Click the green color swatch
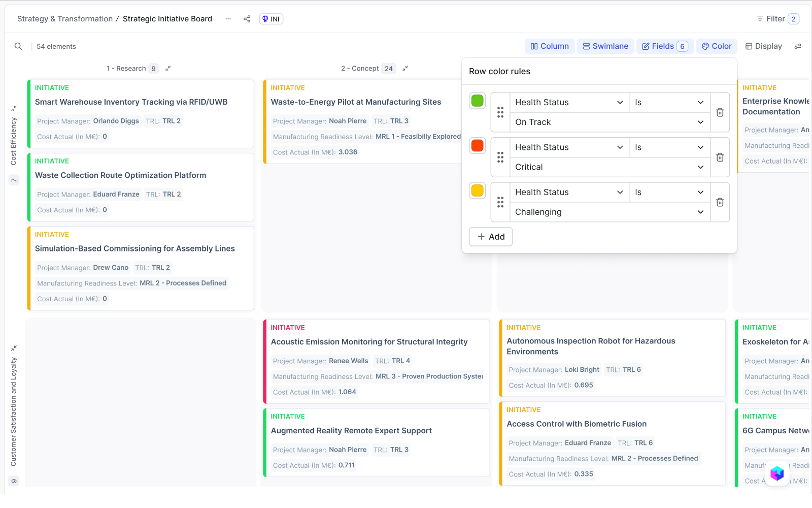 478,101
